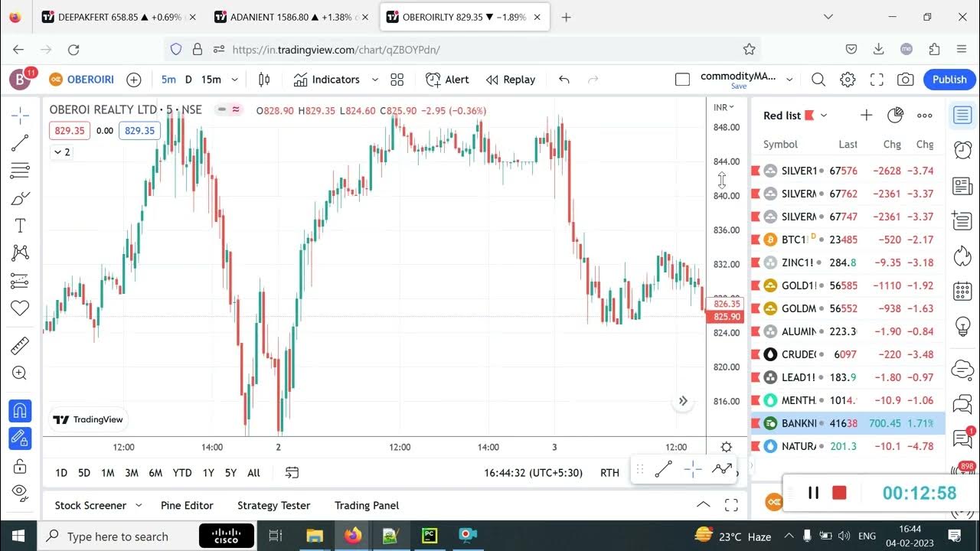Switch to the ADANIENT browser tab

(x=292, y=17)
